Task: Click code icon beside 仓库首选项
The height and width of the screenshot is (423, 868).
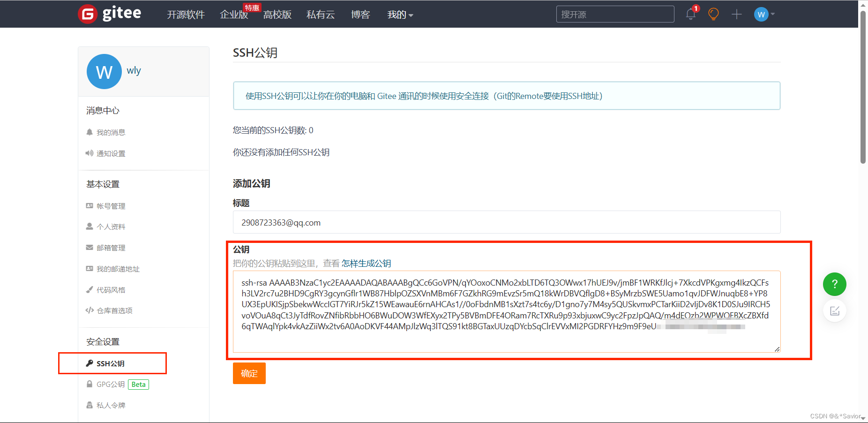Action: pyautogui.click(x=90, y=310)
